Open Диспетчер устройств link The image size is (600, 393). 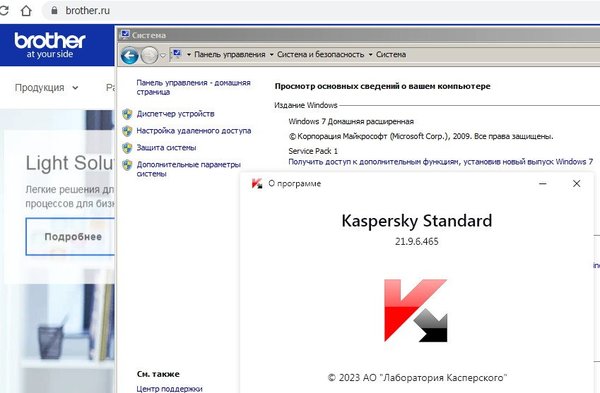tap(175, 114)
